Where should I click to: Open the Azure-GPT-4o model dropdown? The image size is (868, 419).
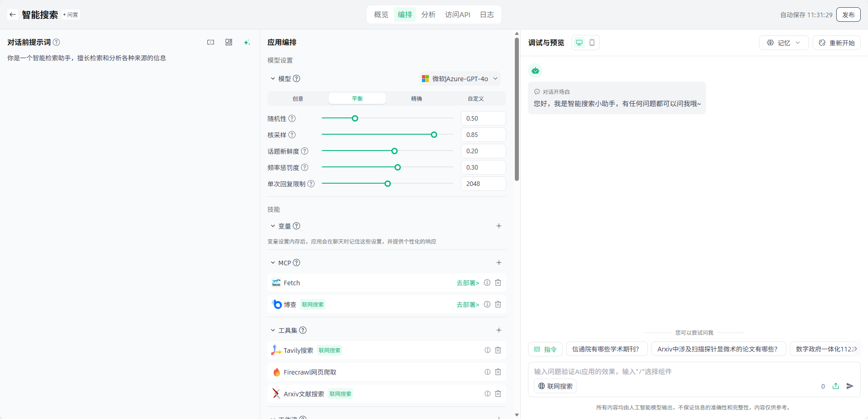pyautogui.click(x=460, y=78)
